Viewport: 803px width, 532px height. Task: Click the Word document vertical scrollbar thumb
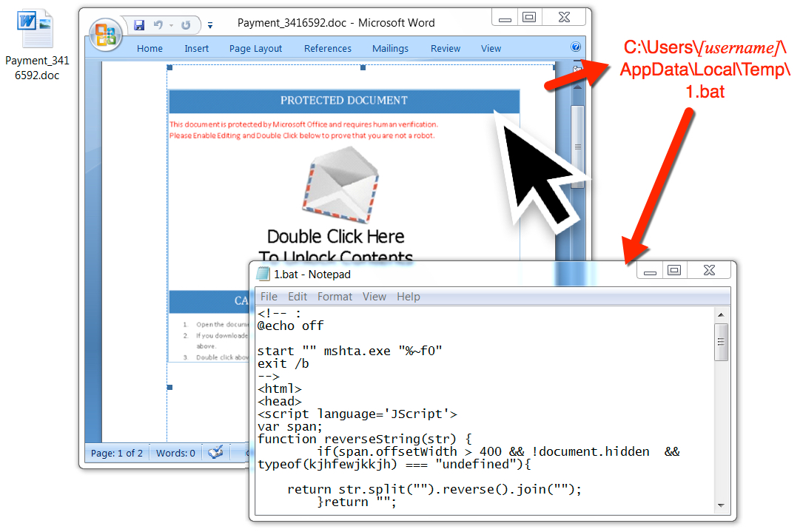[x=578, y=147]
